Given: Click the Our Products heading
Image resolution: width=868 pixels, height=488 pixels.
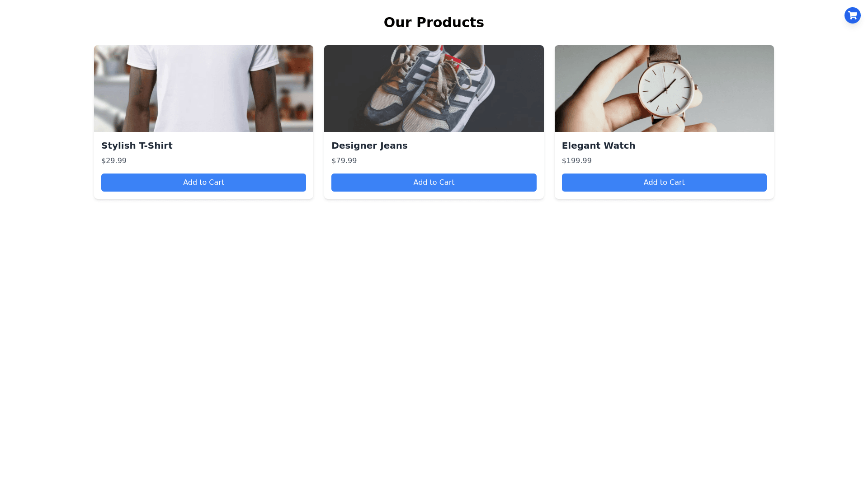Looking at the screenshot, I should pos(434,22).
